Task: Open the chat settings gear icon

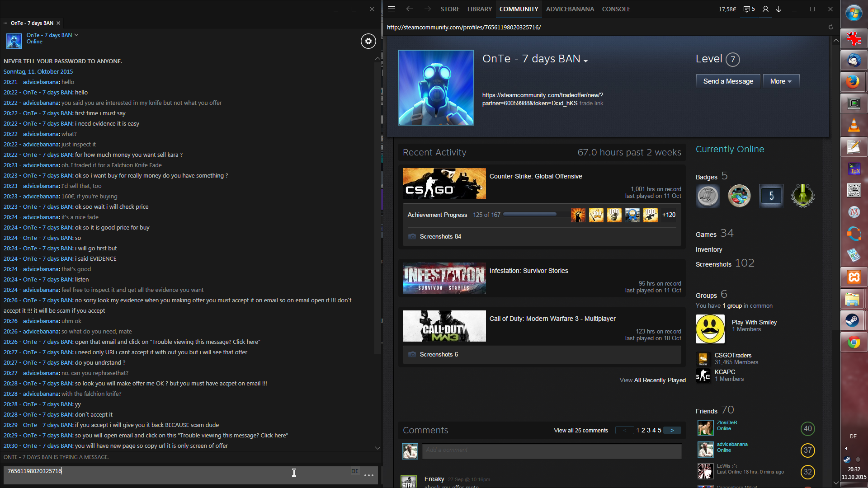Action: (368, 41)
